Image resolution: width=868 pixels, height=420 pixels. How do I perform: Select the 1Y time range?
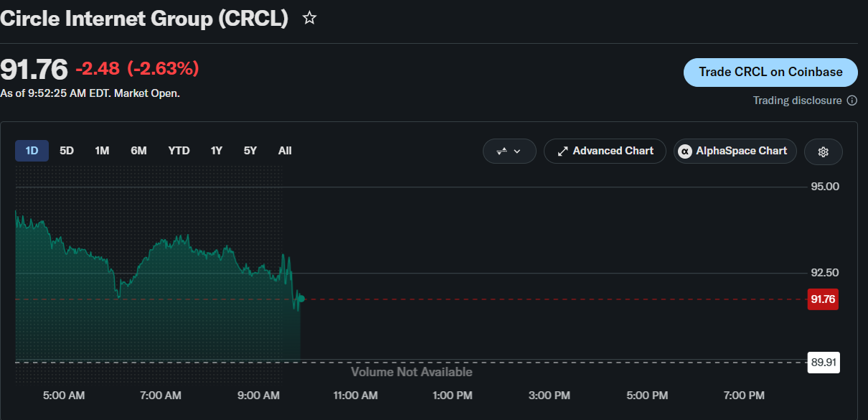(216, 151)
